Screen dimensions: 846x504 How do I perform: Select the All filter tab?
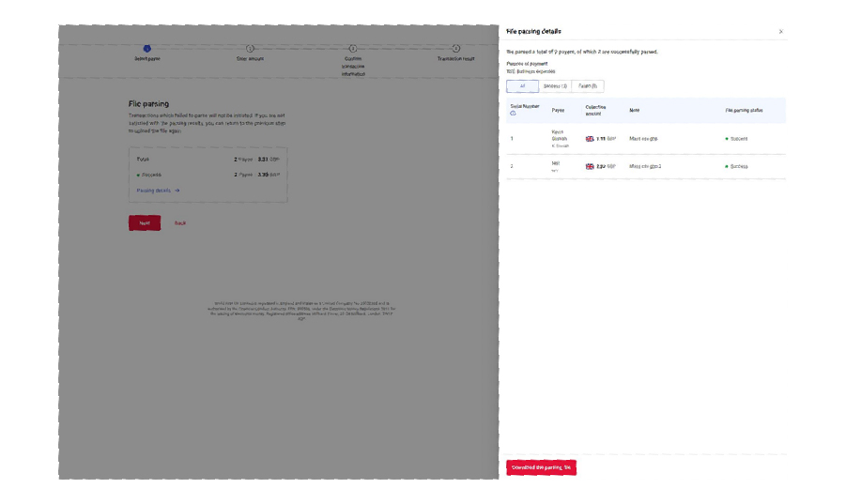click(x=522, y=86)
